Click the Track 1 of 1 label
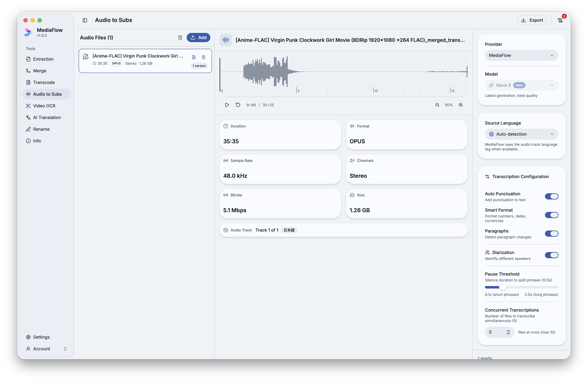 pyautogui.click(x=267, y=230)
